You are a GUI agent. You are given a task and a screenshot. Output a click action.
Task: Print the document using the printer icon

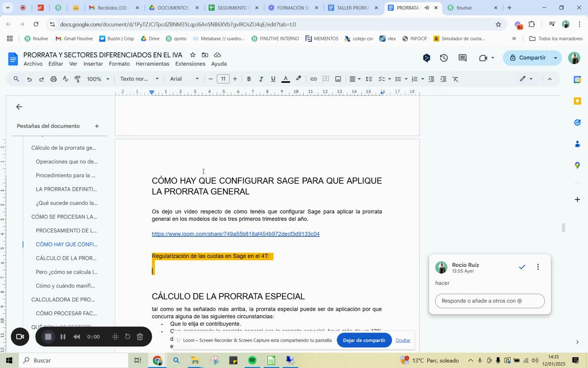[x=53, y=79]
